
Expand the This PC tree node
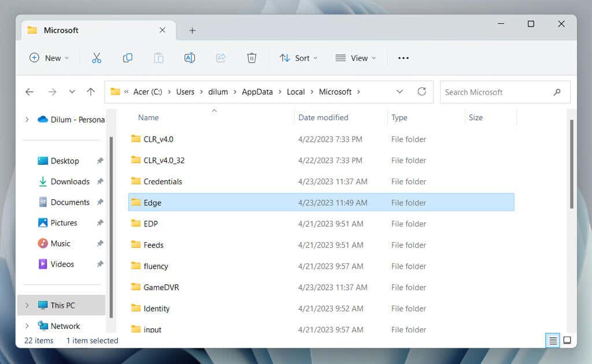click(x=27, y=305)
